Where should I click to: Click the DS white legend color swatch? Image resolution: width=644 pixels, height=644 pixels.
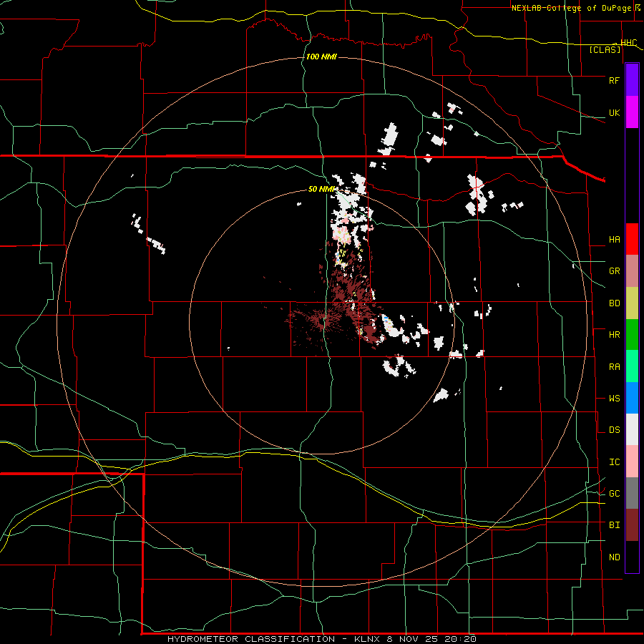(632, 429)
